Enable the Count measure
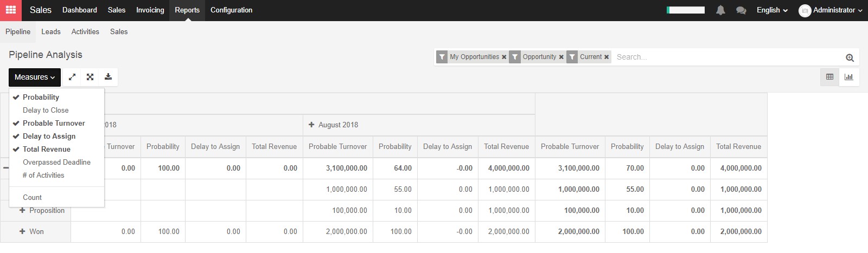 (56, 197)
